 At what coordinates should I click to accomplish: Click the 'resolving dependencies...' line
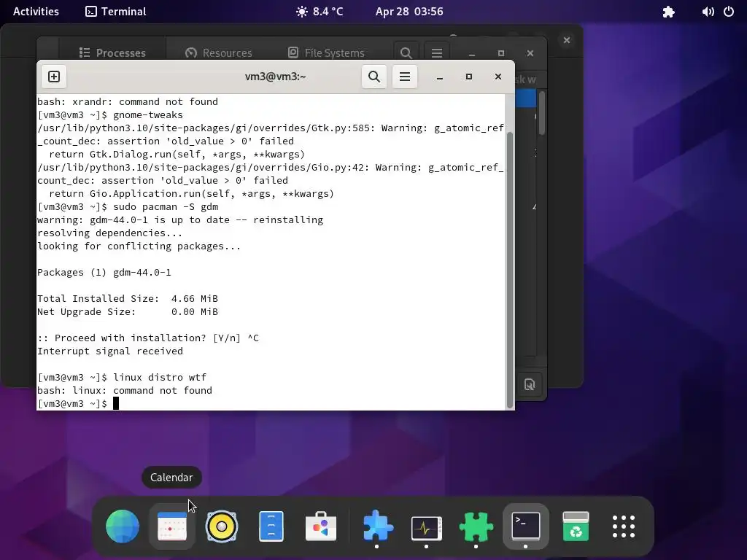click(110, 233)
